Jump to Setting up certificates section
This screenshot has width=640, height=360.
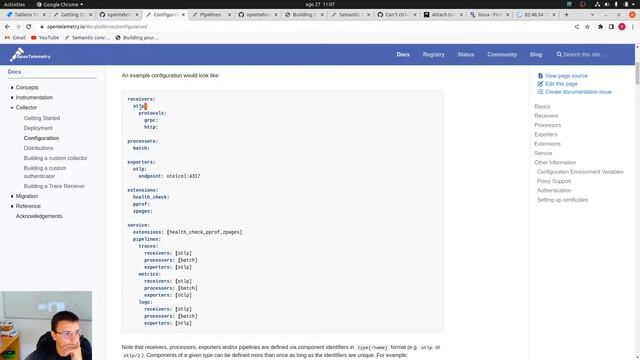(562, 200)
